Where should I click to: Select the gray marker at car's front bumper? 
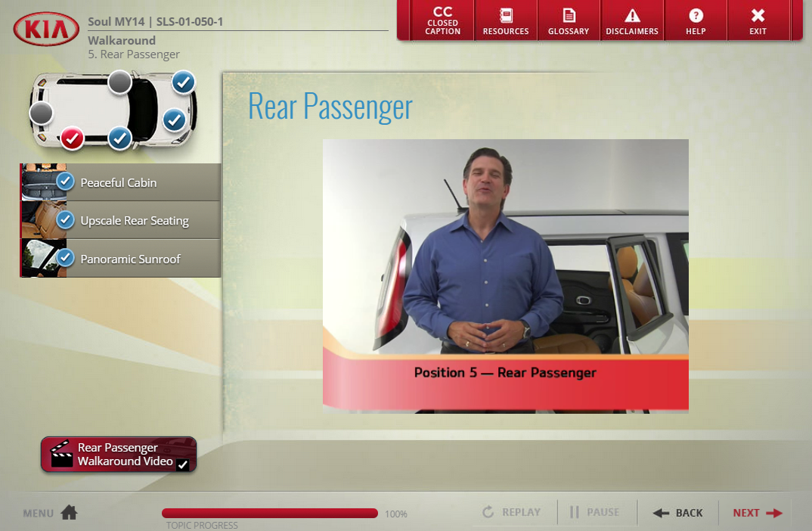point(41,113)
